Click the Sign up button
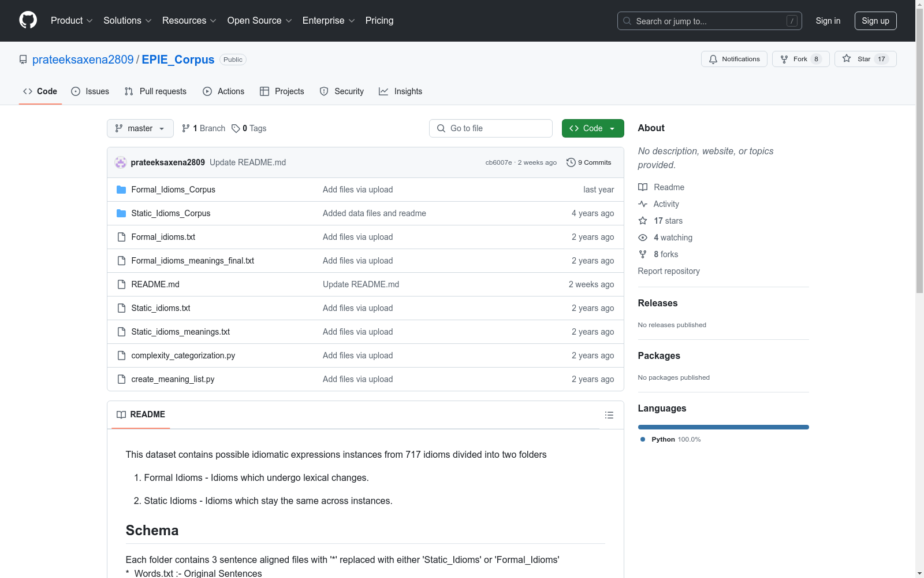The image size is (924, 578). click(x=875, y=21)
